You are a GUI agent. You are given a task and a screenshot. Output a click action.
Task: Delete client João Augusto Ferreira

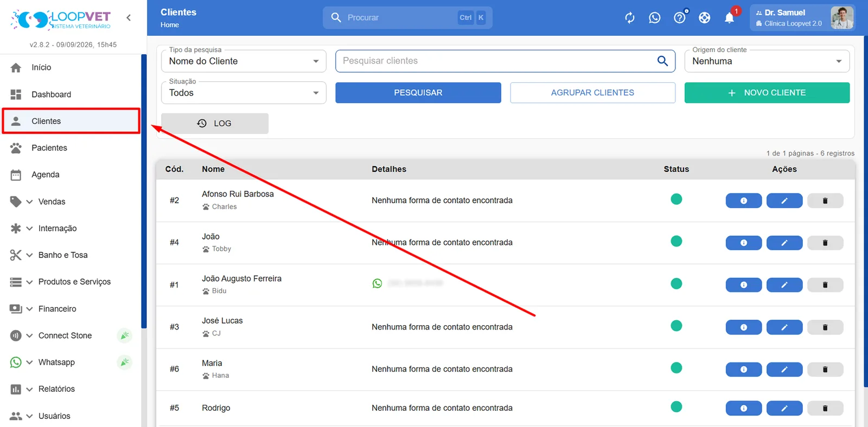(x=825, y=285)
